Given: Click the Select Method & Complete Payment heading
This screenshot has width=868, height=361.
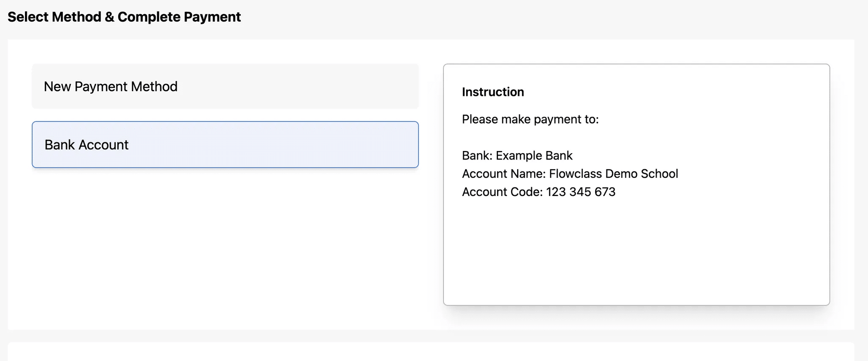Looking at the screenshot, I should pos(124,17).
